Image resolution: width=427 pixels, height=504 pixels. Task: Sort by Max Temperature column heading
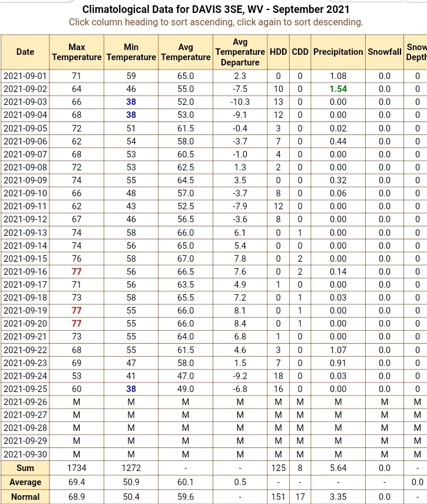tap(77, 52)
